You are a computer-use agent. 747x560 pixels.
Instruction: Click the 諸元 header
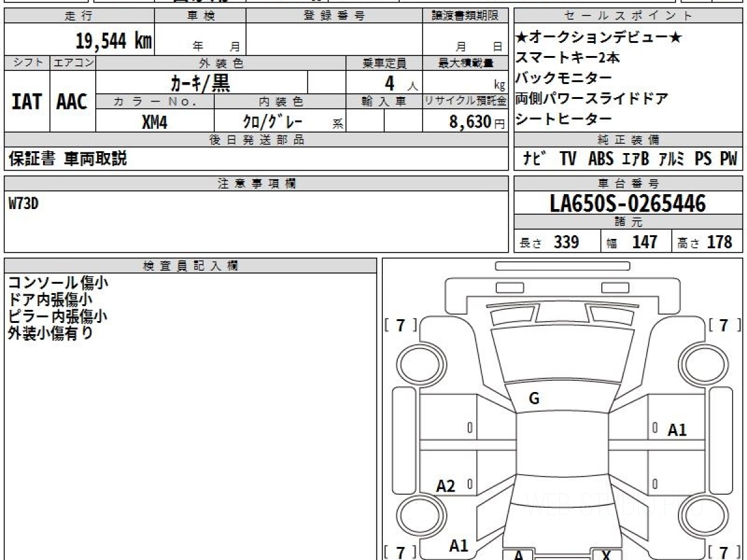pos(629,222)
